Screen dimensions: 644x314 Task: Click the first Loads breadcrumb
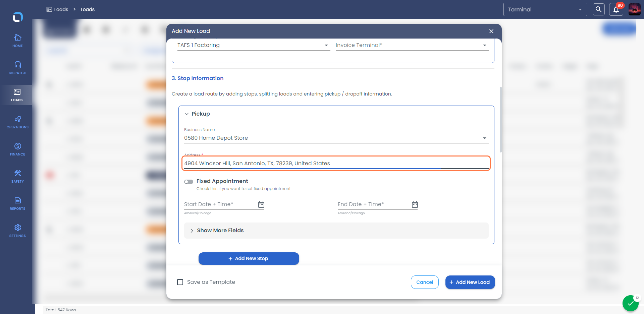tap(57, 9)
